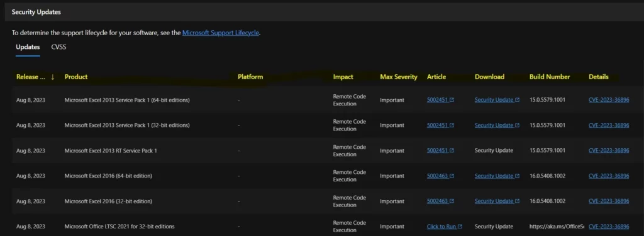
Task: Select "Microsoft Excel 2016 (64-bit edition)" product cell
Action: [108, 176]
